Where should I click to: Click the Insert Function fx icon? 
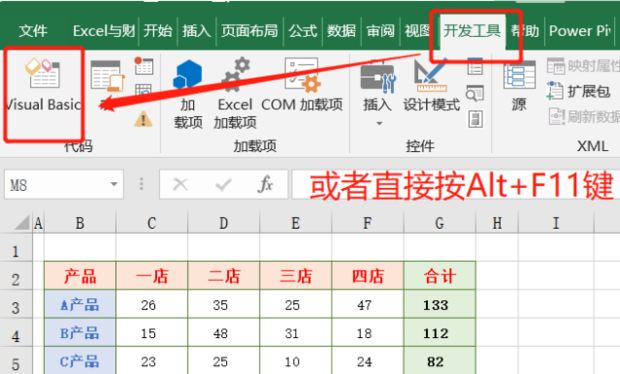tap(265, 184)
